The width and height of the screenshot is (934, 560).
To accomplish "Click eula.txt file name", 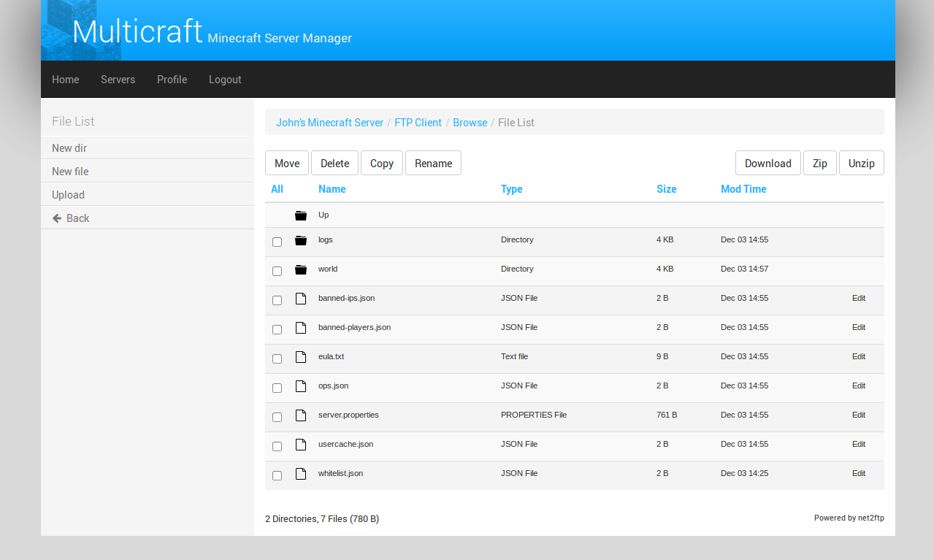I will click(x=331, y=356).
